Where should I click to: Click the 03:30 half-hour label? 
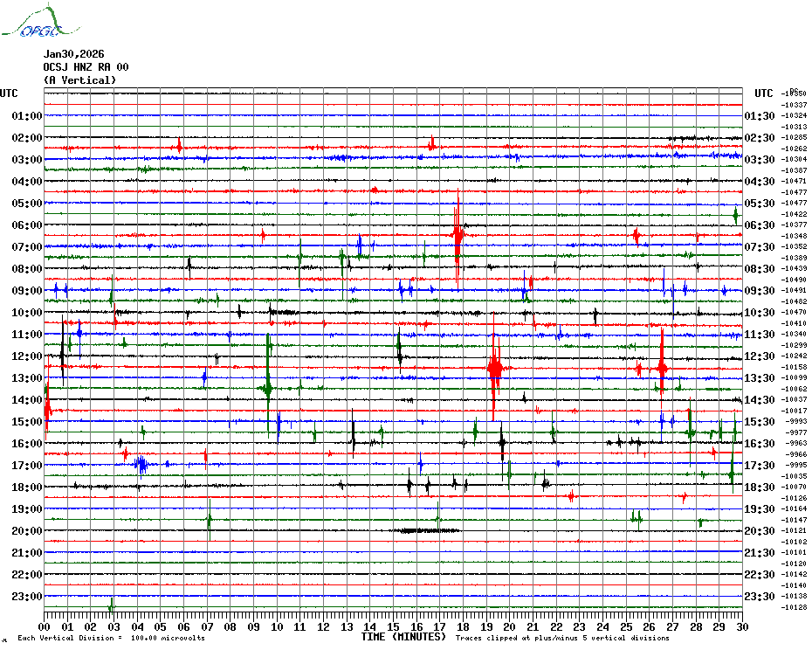tap(760, 159)
